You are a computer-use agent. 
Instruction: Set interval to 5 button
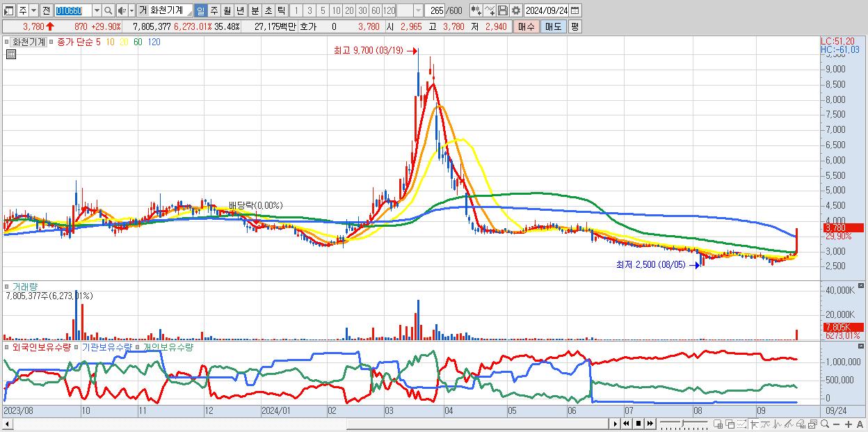coord(323,10)
